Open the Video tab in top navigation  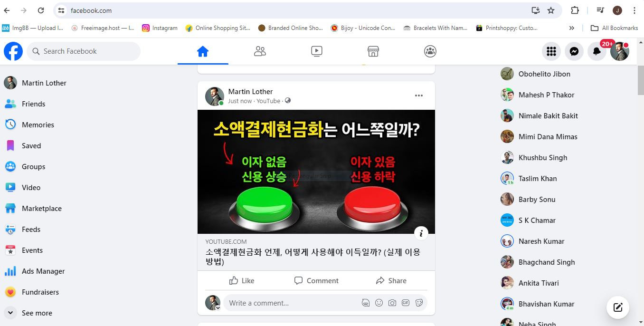(x=317, y=51)
